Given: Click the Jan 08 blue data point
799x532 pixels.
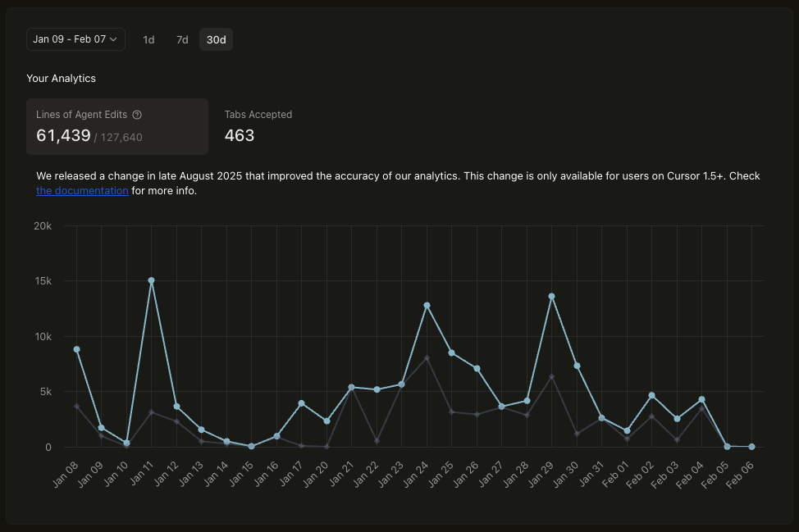Looking at the screenshot, I should coord(76,349).
